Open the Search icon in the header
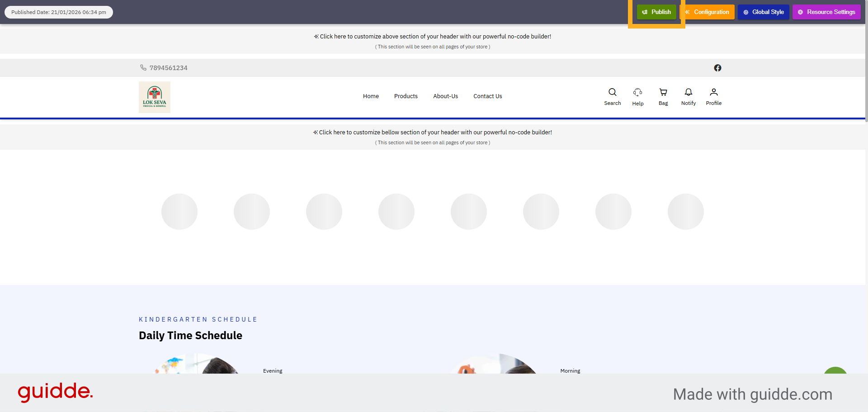The width and height of the screenshot is (868, 412). (x=612, y=92)
